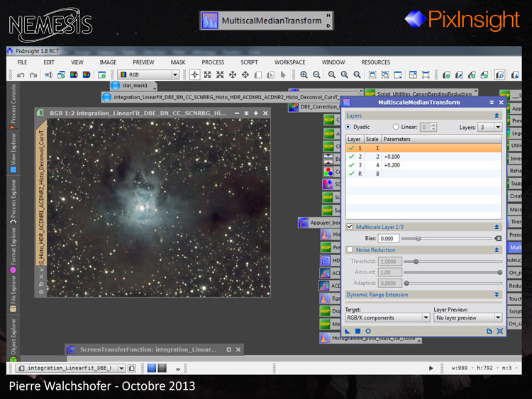This screenshot has width=532, height=399.
Task: Open the Layer Preview dropdown
Action: click(468, 317)
